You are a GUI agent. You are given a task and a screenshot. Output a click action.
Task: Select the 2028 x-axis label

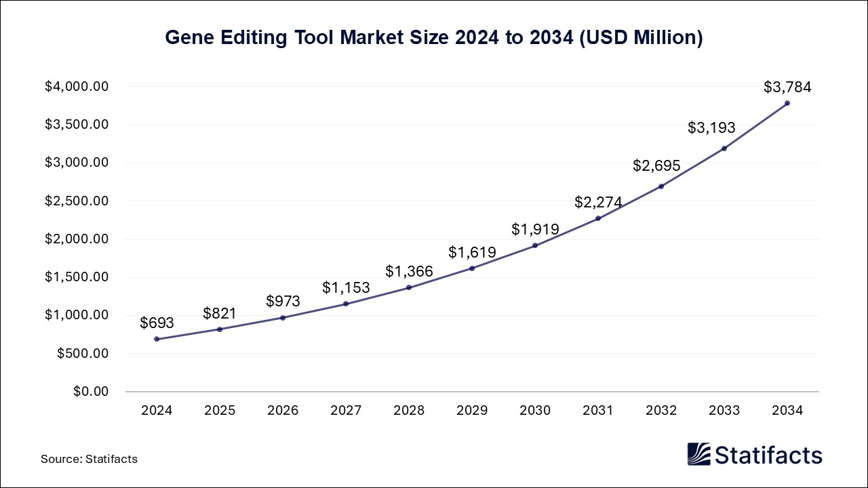pos(409,411)
